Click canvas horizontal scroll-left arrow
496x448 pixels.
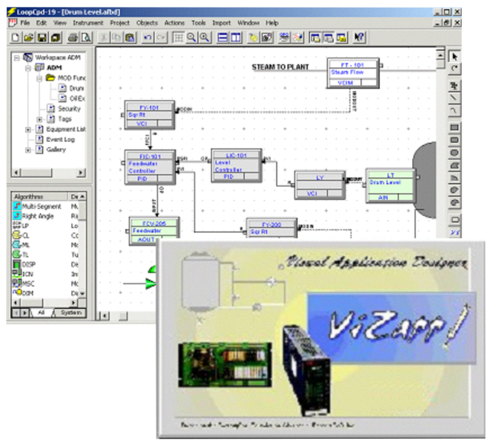coord(105,316)
